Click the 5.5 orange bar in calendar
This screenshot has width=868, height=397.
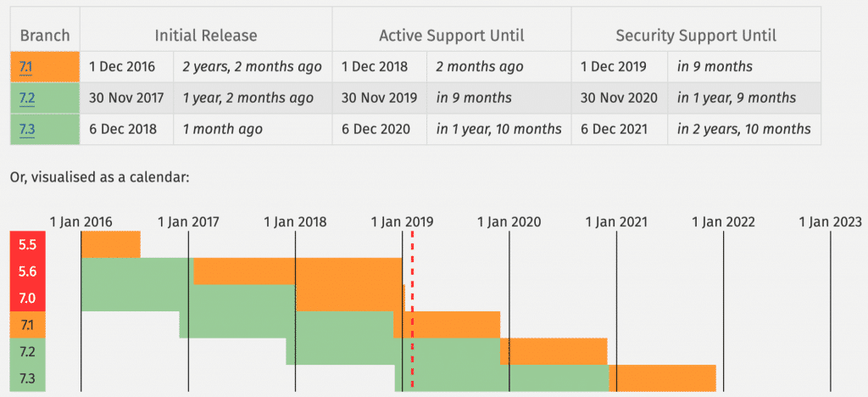click(111, 245)
